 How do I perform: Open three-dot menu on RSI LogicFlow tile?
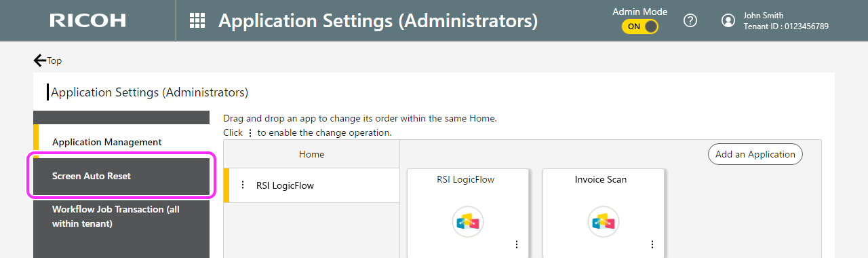point(516,244)
